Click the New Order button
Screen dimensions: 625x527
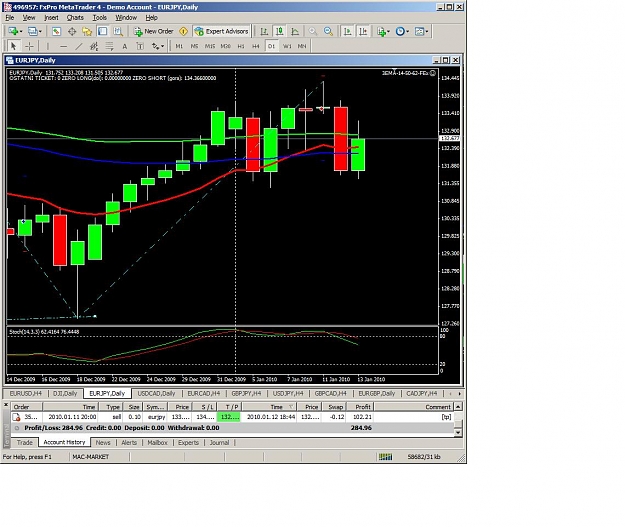(154, 31)
